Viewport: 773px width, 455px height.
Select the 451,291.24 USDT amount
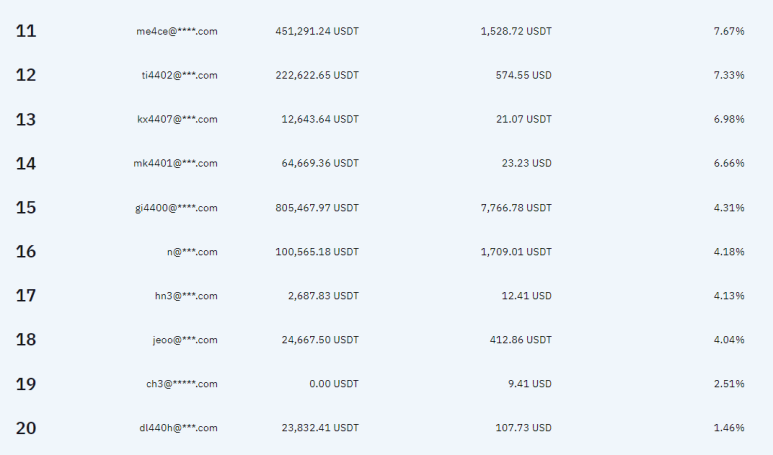pos(317,31)
